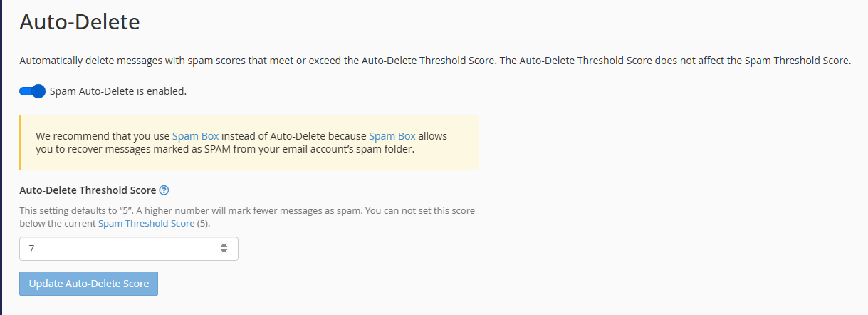The width and height of the screenshot is (868, 315).
Task: Click the "(5)" current threshold value text
Action: (204, 223)
